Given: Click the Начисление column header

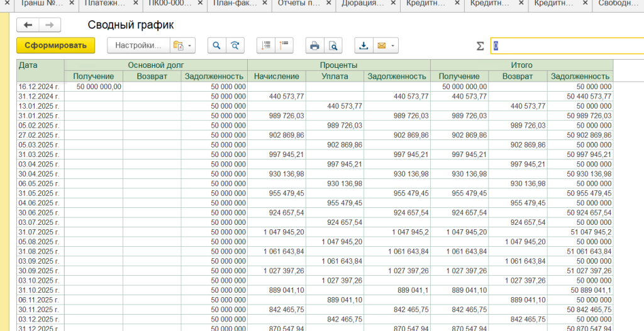Looking at the screenshot, I should 277,76.
